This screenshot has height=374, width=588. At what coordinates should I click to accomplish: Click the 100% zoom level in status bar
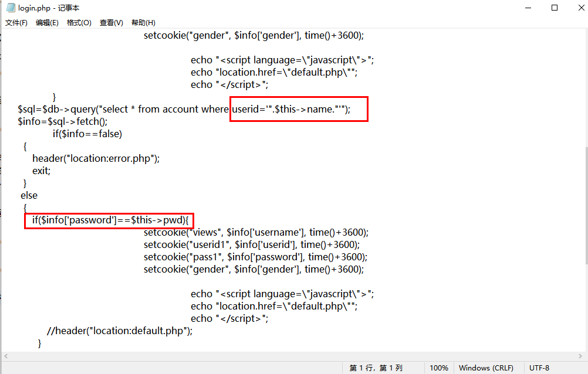click(439, 368)
